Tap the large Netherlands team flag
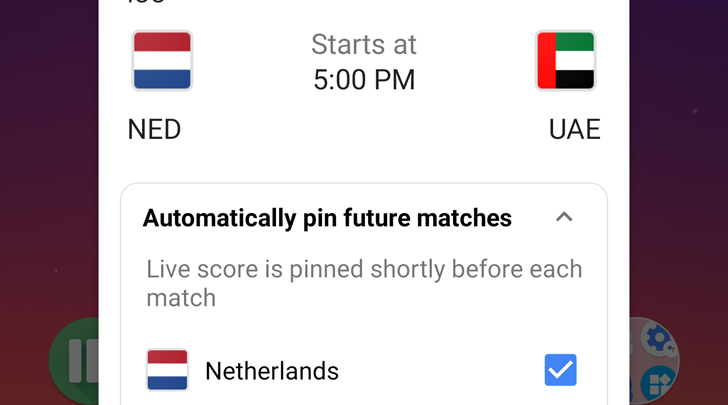The image size is (728, 405). (x=162, y=60)
